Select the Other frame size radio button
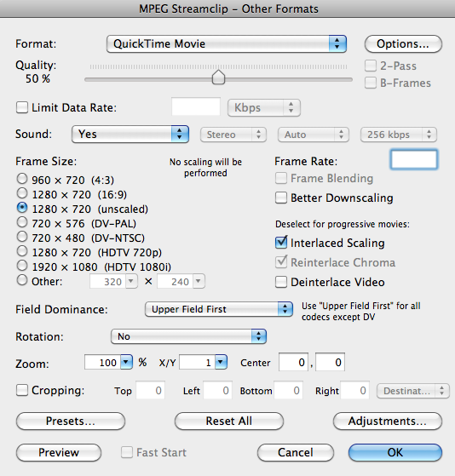This screenshot has height=476, width=455. pos(22,280)
